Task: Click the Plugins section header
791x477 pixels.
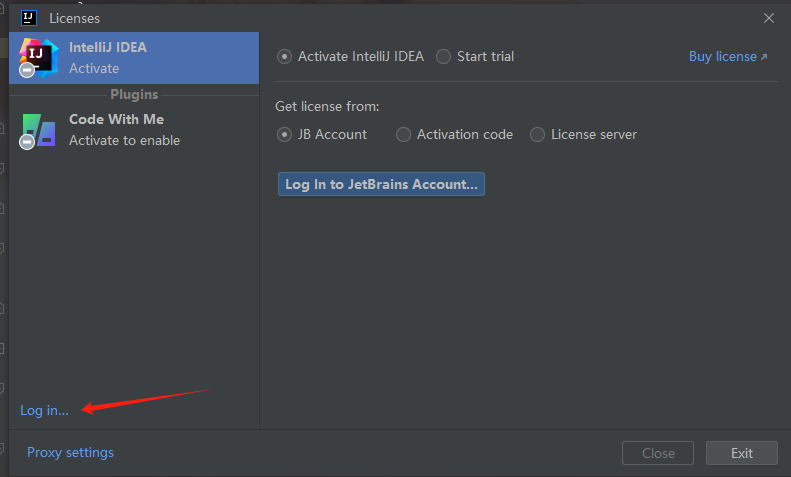Action: click(x=134, y=95)
